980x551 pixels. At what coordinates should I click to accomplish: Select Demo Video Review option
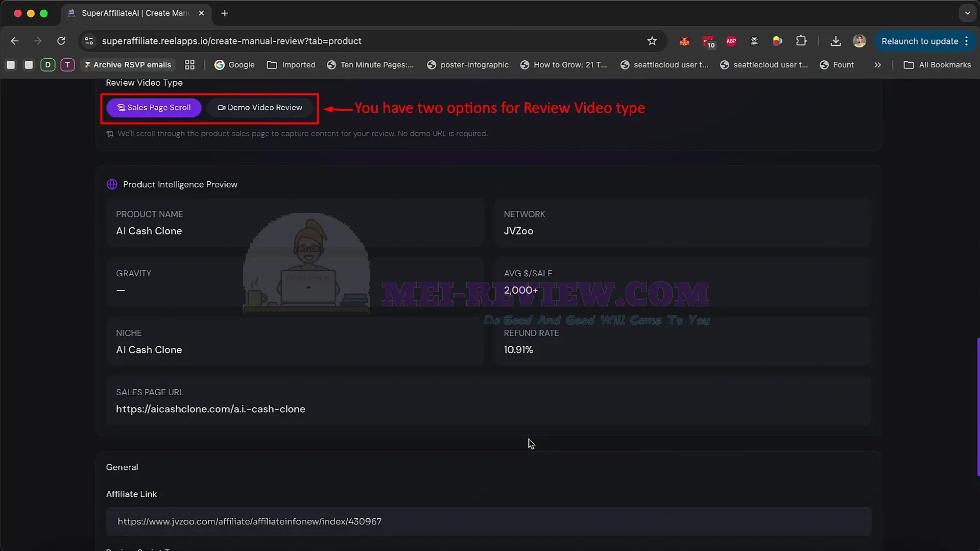tap(260, 108)
